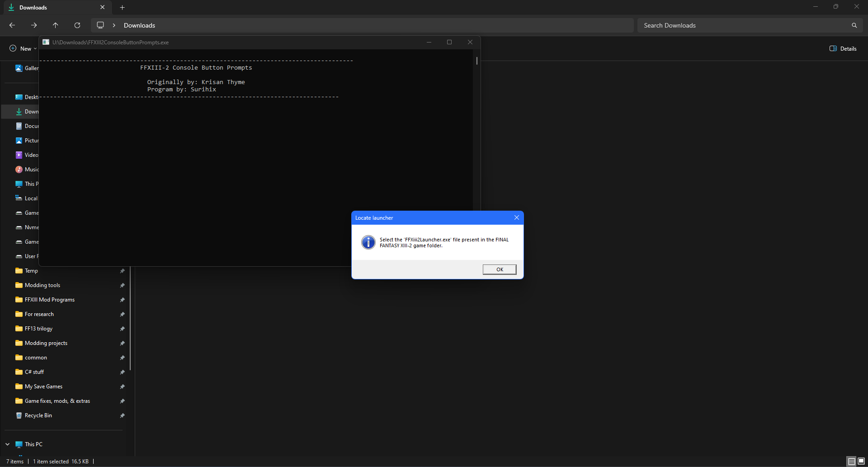Click the This PC monitor icon in address bar
Viewport: 868px width, 467px height.
[100, 25]
